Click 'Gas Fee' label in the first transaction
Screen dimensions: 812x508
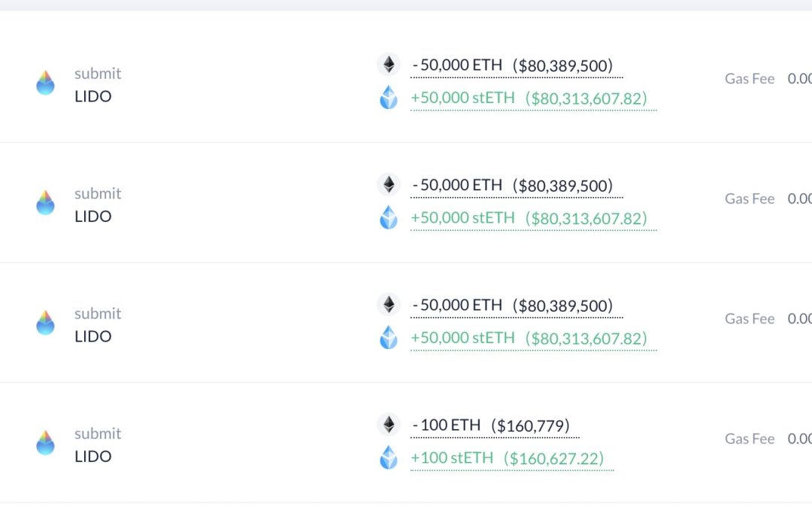point(750,79)
